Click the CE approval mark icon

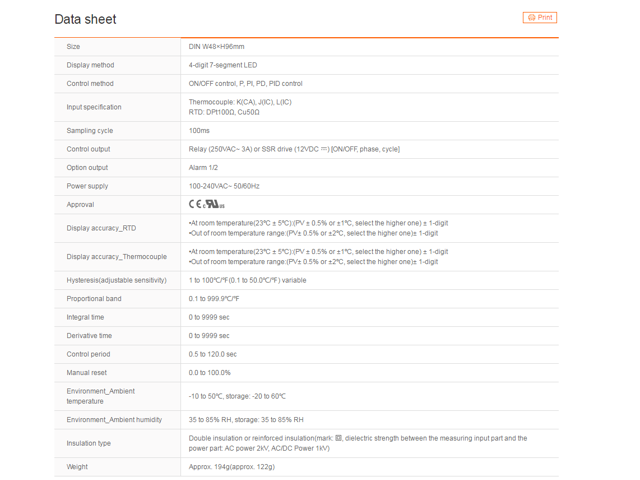194,205
